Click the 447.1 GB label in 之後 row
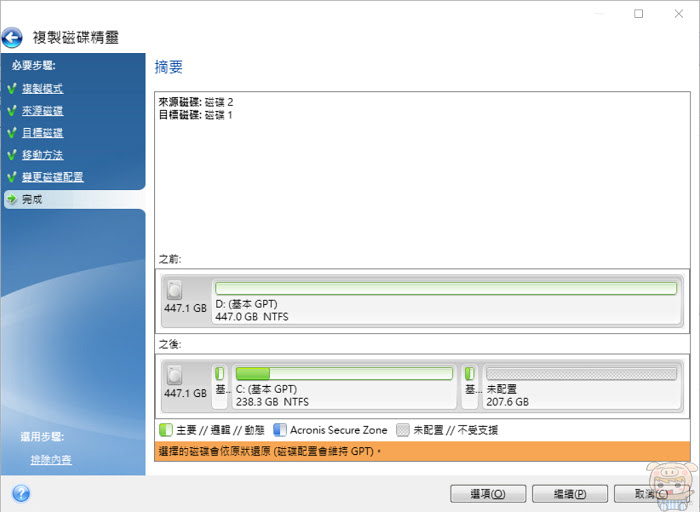This screenshot has height=512, width=700. click(185, 393)
